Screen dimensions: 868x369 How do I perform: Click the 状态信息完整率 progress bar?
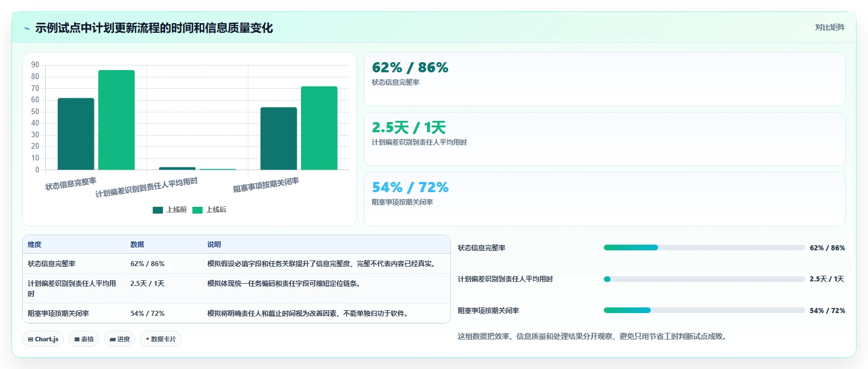(704, 248)
